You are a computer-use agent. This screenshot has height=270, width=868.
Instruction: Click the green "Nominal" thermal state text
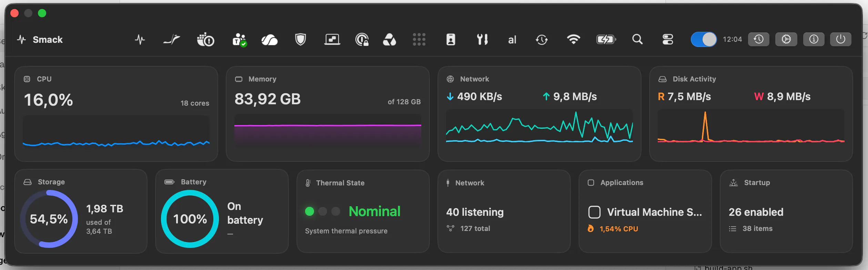[374, 211]
